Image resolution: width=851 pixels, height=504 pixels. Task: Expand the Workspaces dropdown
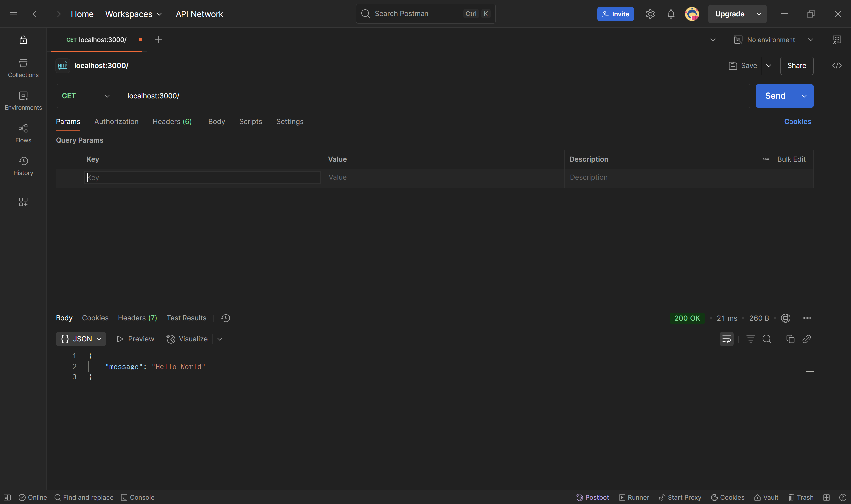tap(133, 14)
